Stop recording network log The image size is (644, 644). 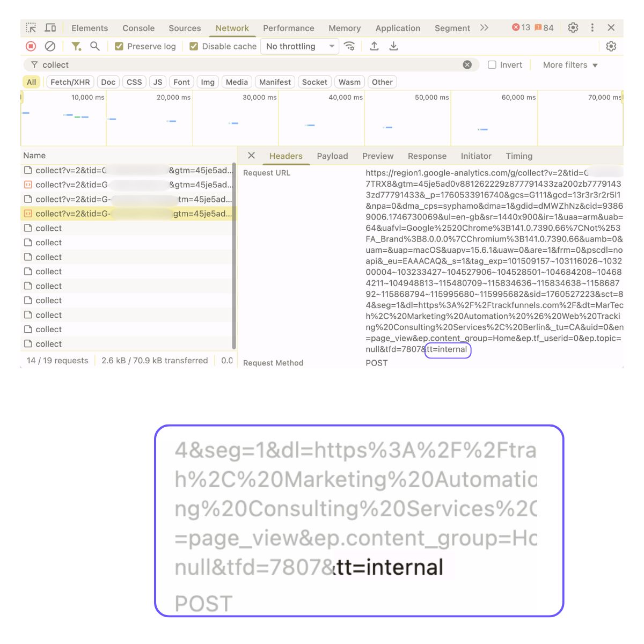coord(31,47)
